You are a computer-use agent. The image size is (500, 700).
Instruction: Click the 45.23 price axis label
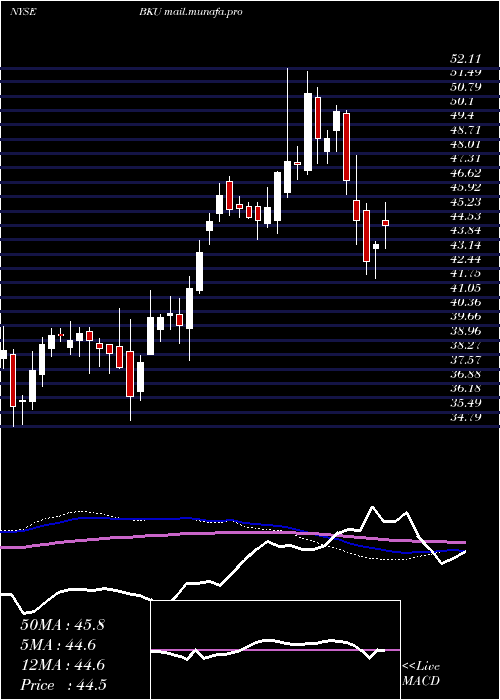coord(465,202)
